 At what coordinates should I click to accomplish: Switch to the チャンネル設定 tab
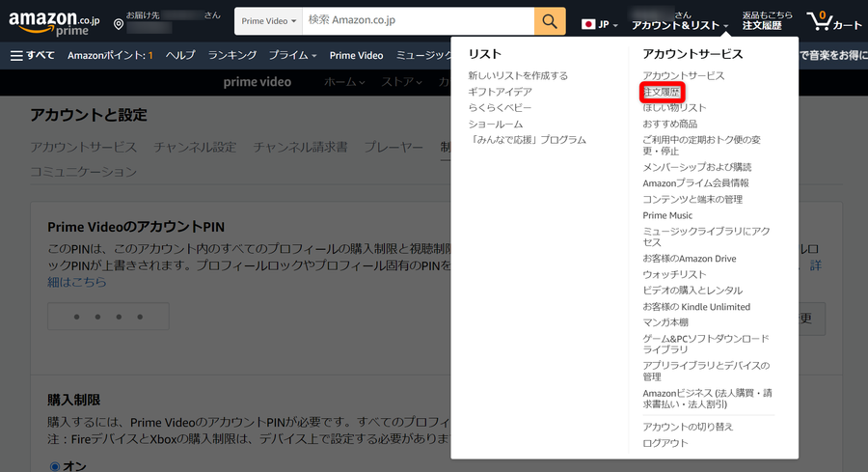click(195, 147)
